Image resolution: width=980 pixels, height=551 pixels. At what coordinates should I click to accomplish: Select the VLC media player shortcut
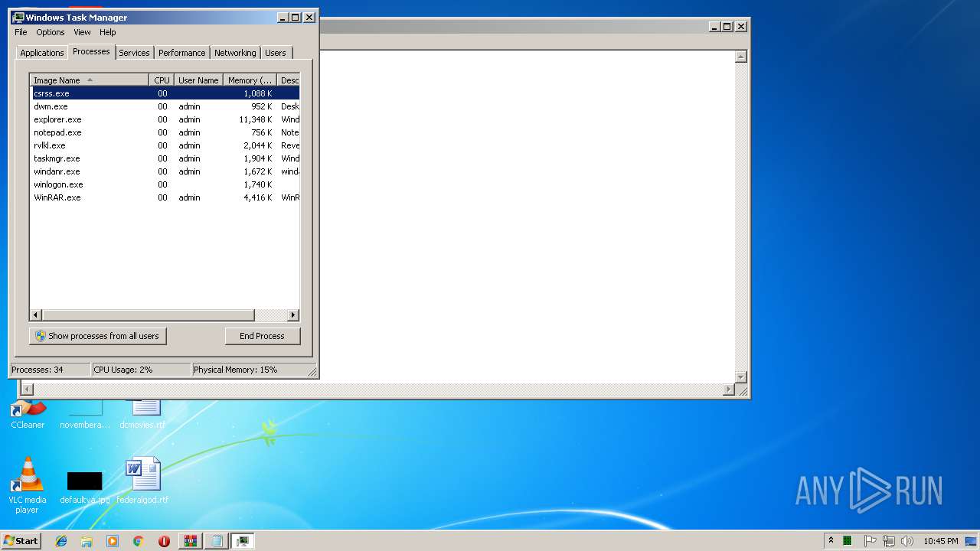click(x=28, y=485)
